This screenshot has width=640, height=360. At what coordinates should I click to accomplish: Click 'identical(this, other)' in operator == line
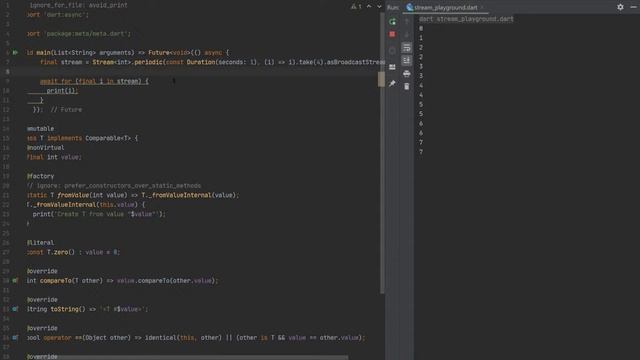(183, 338)
